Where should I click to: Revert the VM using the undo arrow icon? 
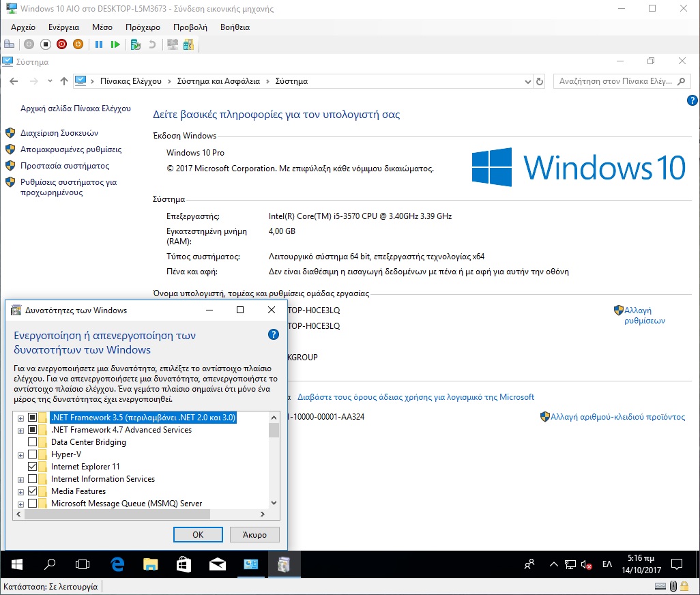pos(152,44)
